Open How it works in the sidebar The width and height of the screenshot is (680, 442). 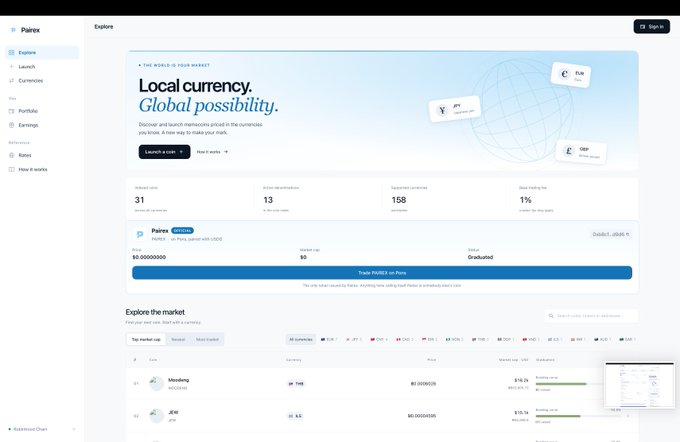pos(42,169)
